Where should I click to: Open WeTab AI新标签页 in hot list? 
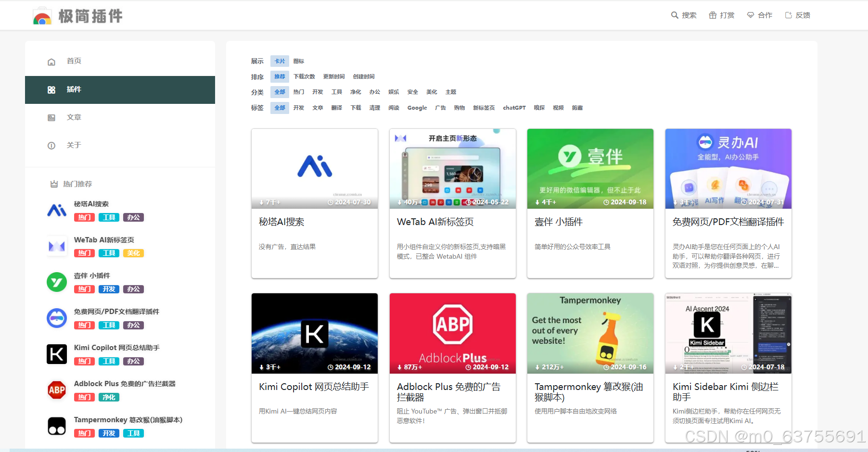pyautogui.click(x=104, y=240)
